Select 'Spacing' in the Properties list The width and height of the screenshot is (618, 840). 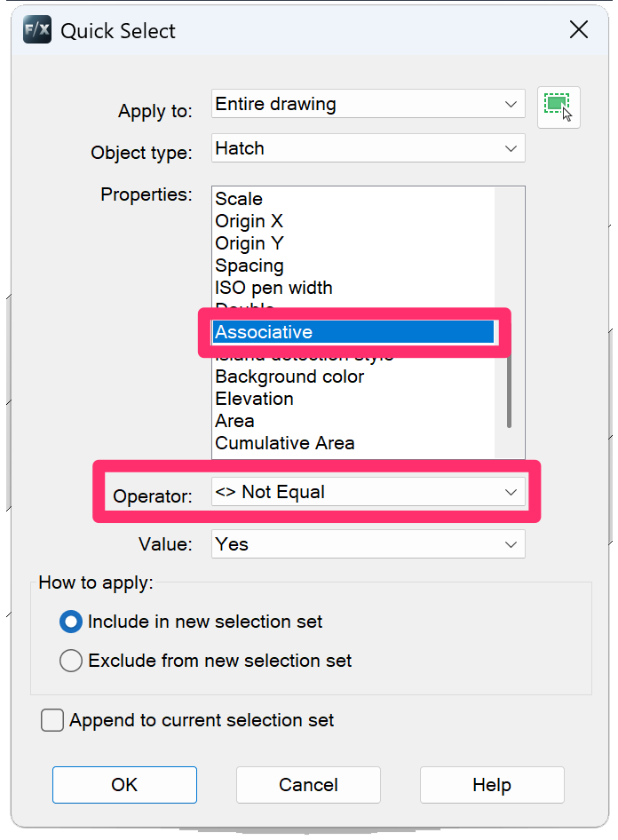(x=249, y=265)
